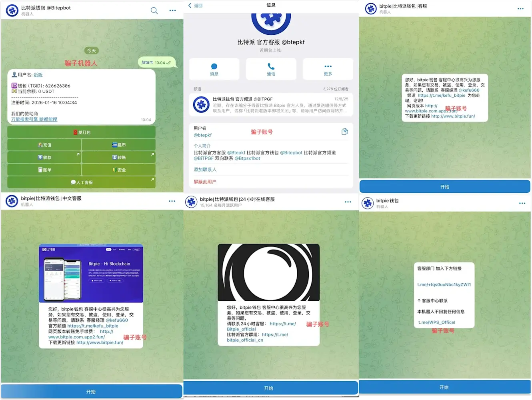This screenshot has width=532, height=400.
Task: Tap 开始 in the bitpie|比特派钱包|客服 chat
Action: (445, 187)
